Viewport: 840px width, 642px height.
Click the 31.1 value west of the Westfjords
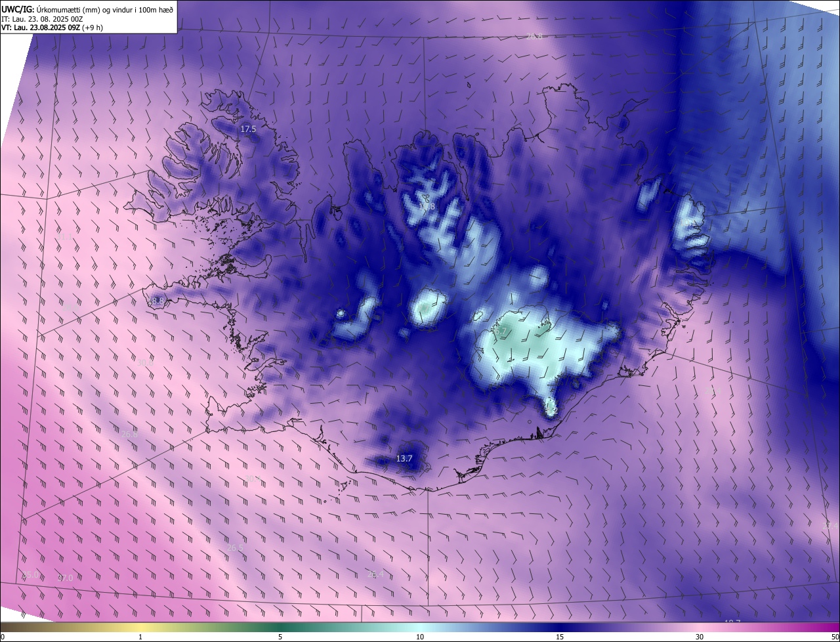65,237
